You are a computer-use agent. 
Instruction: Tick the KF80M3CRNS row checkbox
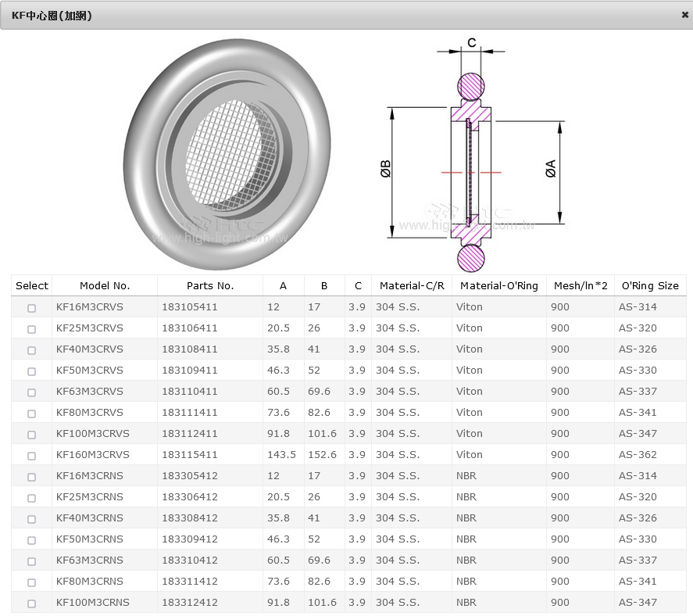point(32,582)
